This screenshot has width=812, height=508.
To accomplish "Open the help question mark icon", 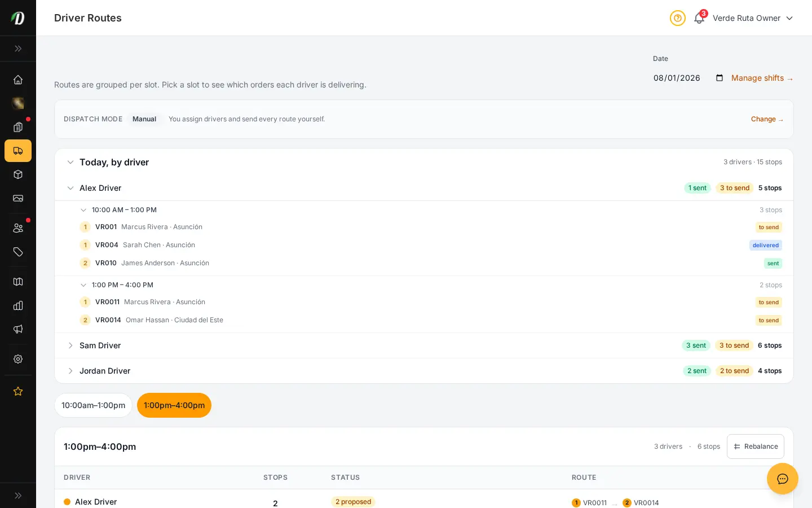I will point(678,18).
